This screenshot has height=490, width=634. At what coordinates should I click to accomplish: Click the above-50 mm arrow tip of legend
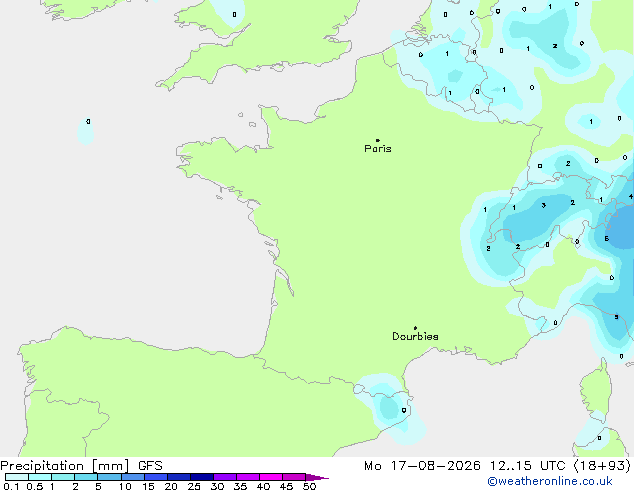click(317, 477)
